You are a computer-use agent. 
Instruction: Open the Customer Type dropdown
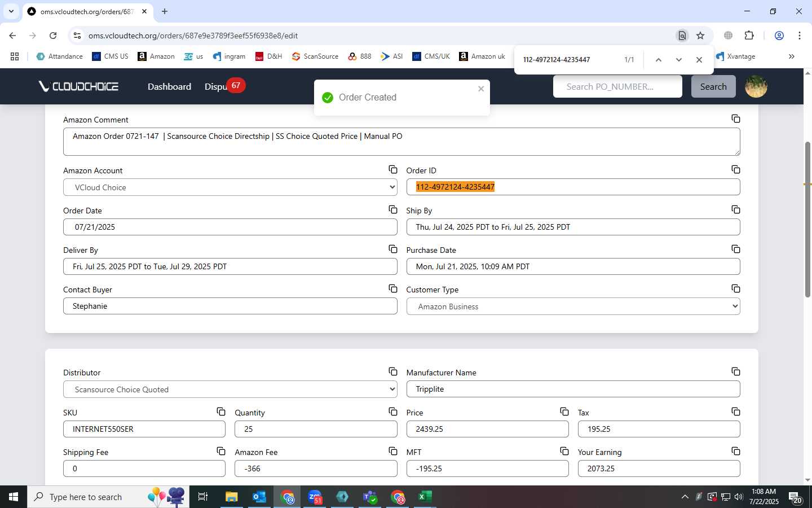[573, 306]
